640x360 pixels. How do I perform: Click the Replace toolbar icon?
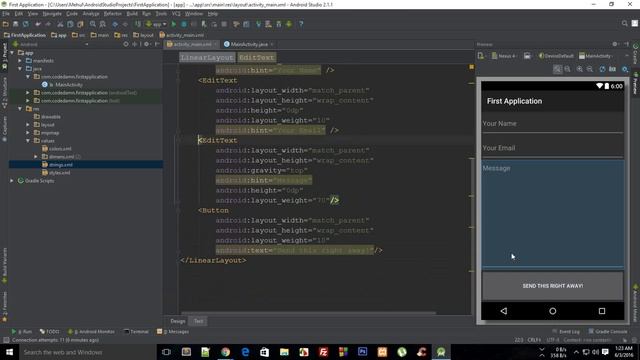tap(103, 24)
